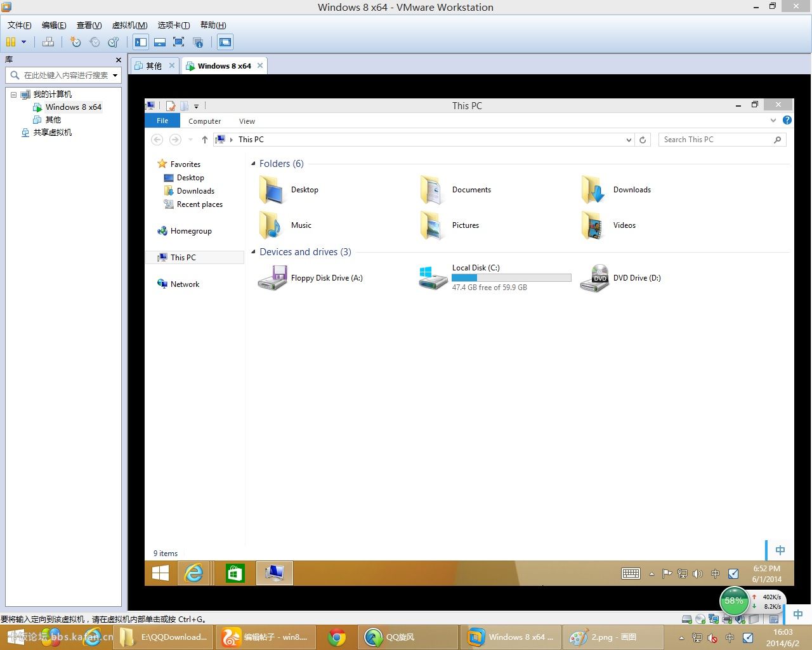Screen dimensions: 812x650
Task: Select the Videos folder icon
Action: click(593, 225)
